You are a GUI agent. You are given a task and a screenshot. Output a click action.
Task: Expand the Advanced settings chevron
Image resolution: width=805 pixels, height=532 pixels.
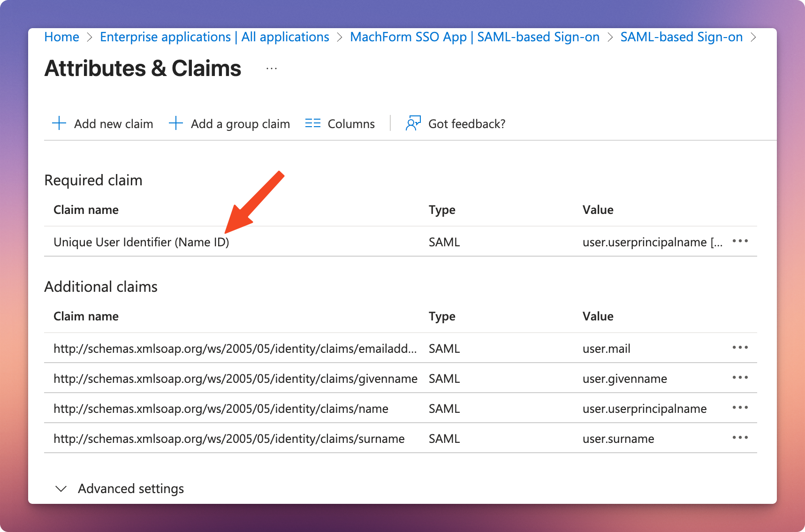61,489
